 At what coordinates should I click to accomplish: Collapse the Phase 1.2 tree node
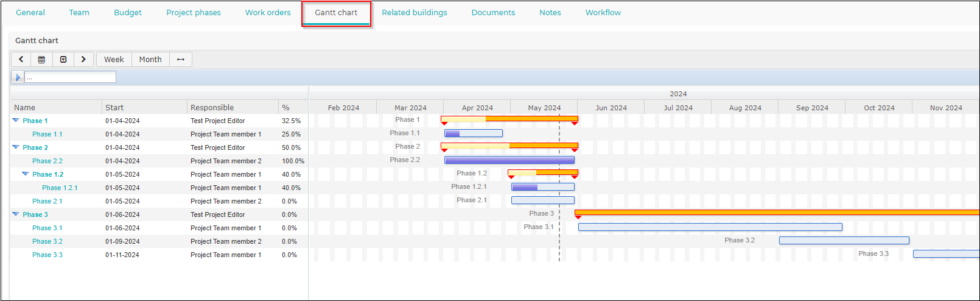coord(26,174)
